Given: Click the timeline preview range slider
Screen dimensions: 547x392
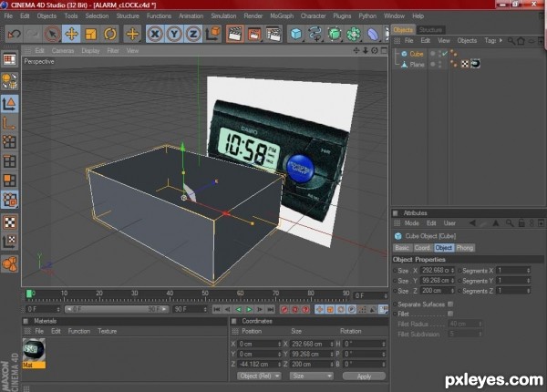Looking at the screenshot, I should click(x=117, y=309).
